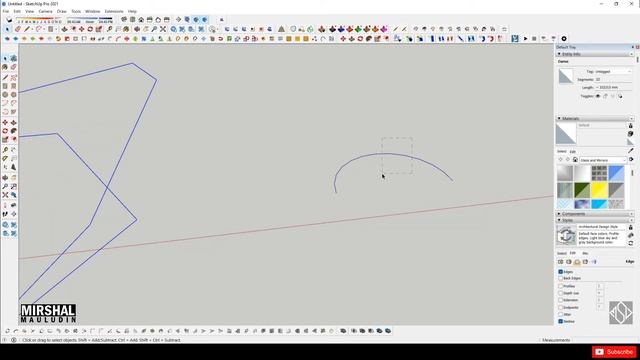
Task: Select the Follow Me tool
Action: tap(13, 131)
